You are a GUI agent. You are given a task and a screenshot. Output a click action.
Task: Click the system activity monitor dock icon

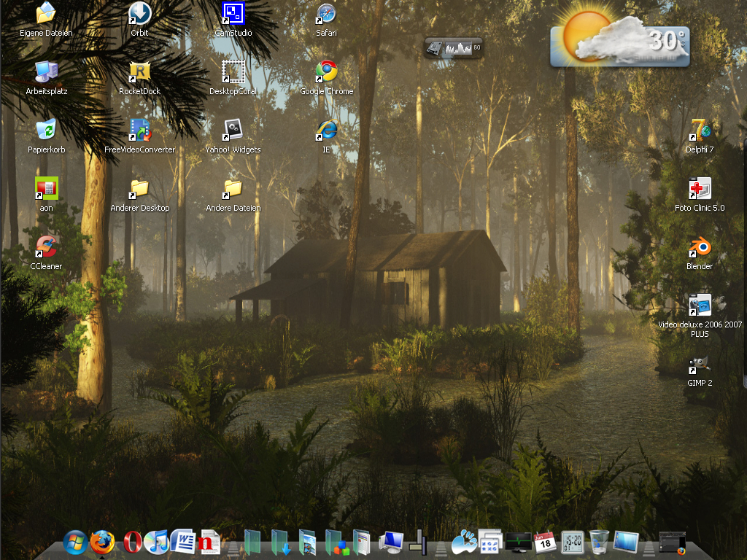519,542
